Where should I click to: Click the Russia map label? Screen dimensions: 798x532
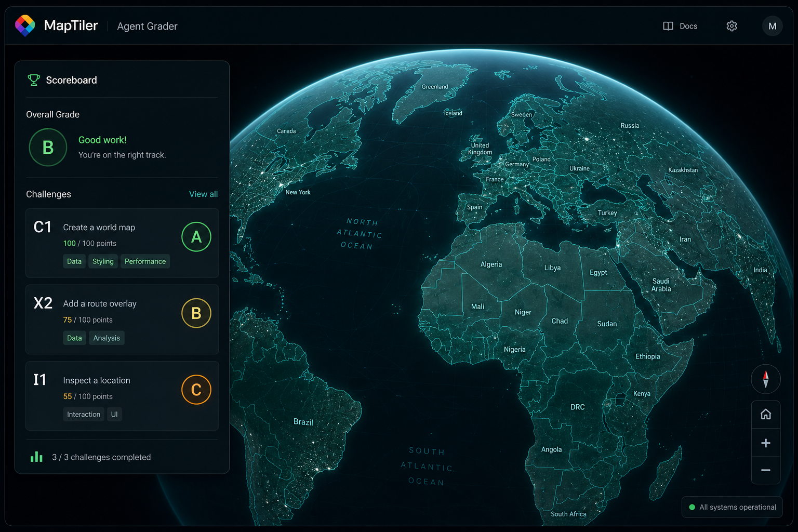click(630, 125)
